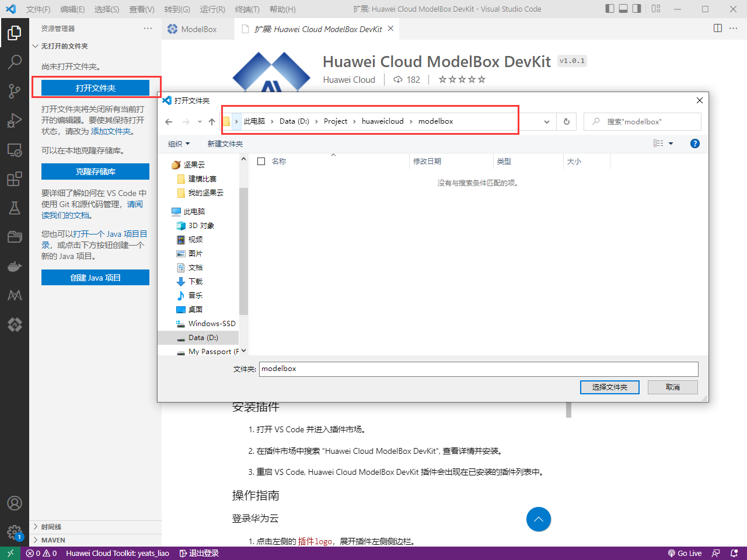Refresh the folder dialog location
This screenshot has height=560, width=747.
(566, 121)
